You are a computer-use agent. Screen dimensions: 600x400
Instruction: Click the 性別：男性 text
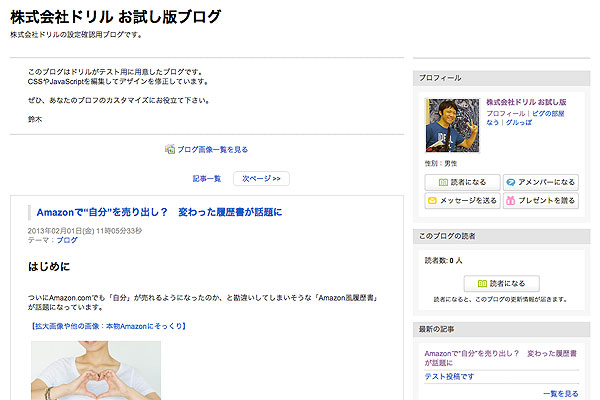pyautogui.click(x=441, y=163)
